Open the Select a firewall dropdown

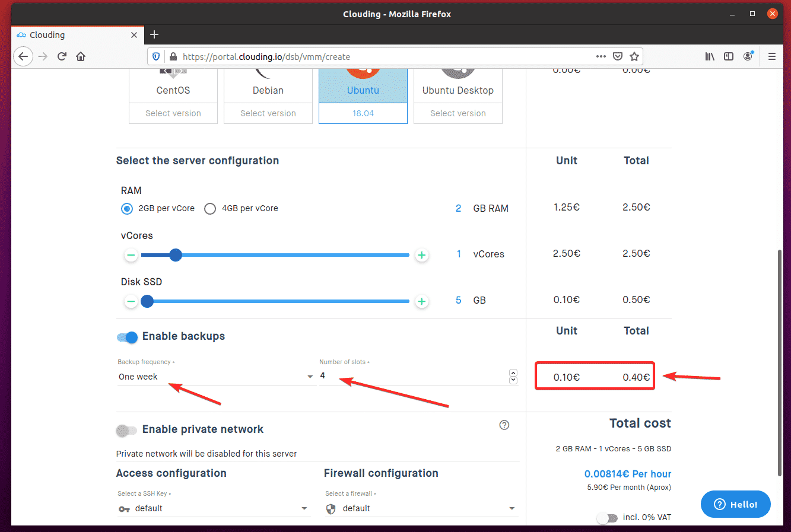point(421,508)
